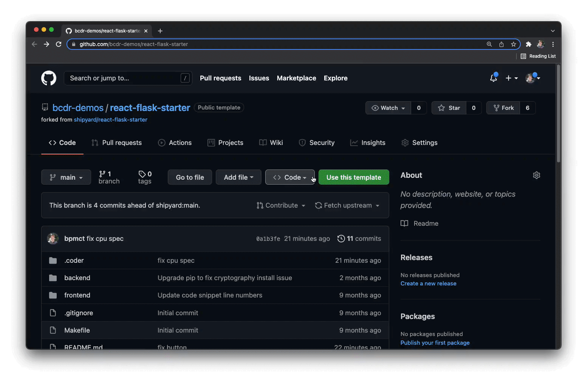Switch to the Security tab

(317, 143)
